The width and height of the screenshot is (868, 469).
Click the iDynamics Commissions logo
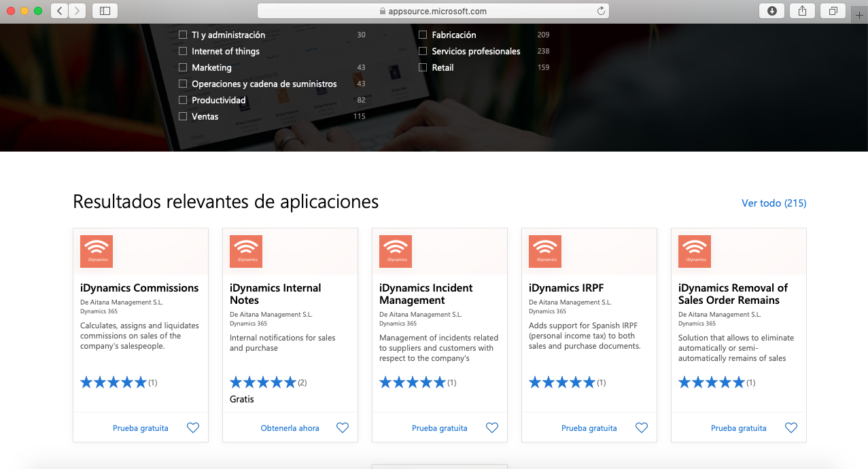97,251
